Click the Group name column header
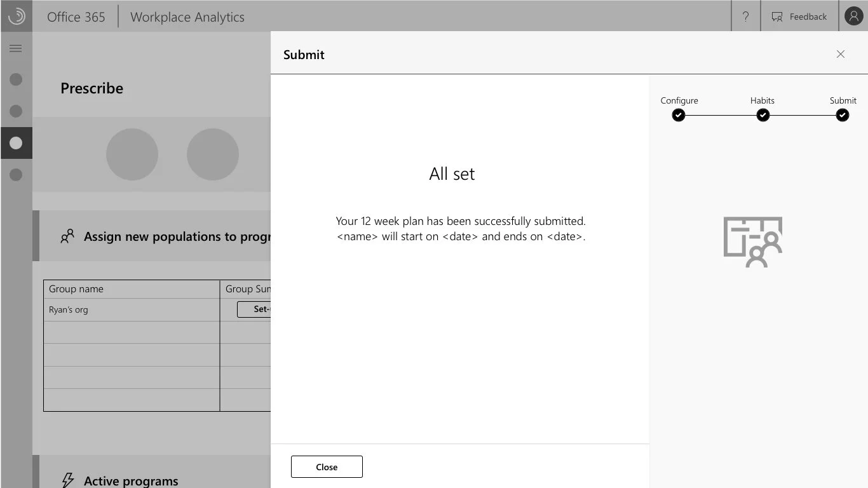868x488 pixels. (76, 288)
